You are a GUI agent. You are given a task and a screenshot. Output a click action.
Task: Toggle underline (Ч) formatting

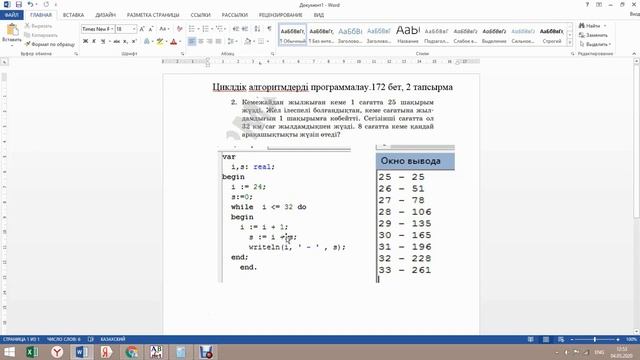[x=103, y=41]
